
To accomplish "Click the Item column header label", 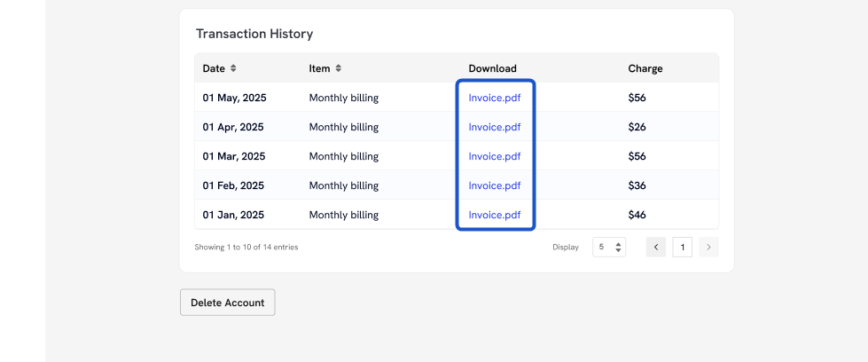I will pyautogui.click(x=319, y=68).
